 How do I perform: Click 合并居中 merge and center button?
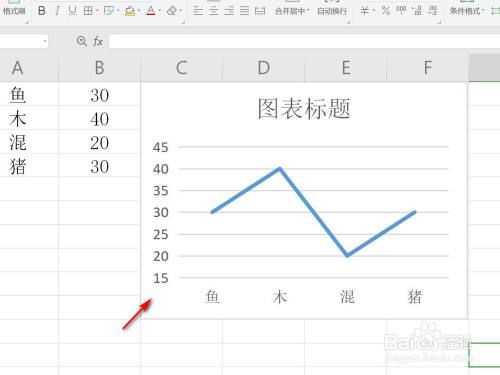click(x=290, y=11)
